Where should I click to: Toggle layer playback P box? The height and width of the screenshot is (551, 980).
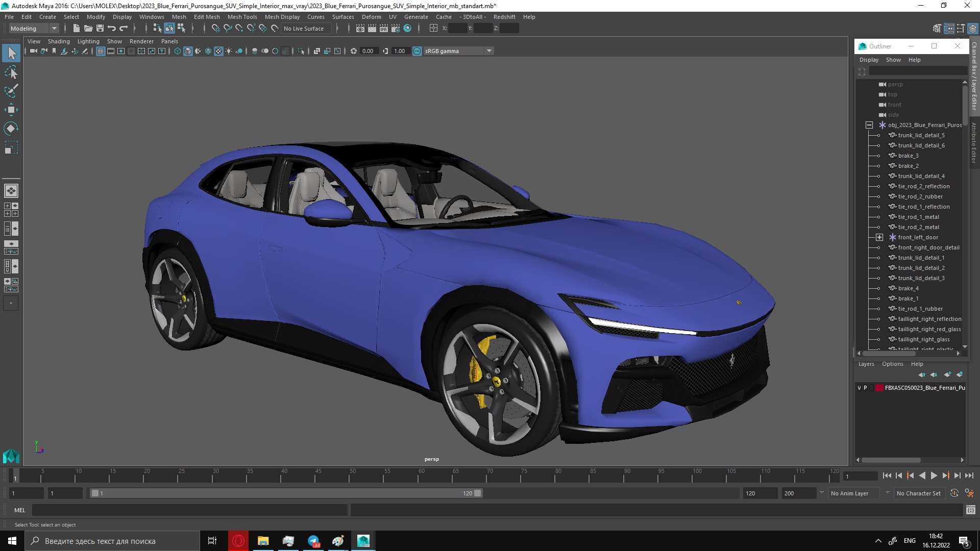[x=866, y=388]
